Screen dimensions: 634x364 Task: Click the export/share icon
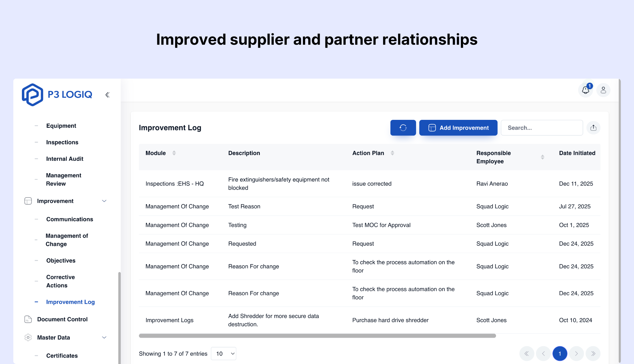tap(593, 128)
